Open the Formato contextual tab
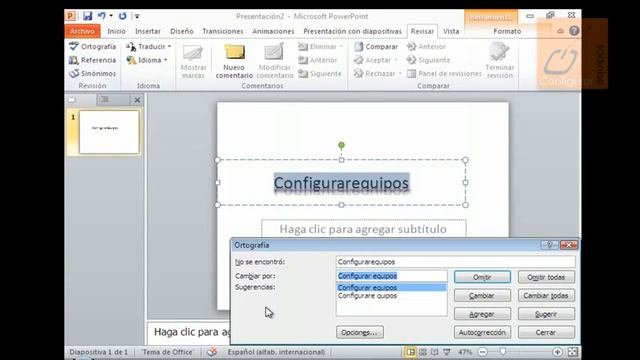Viewport: 640px width, 360px height. [x=507, y=31]
